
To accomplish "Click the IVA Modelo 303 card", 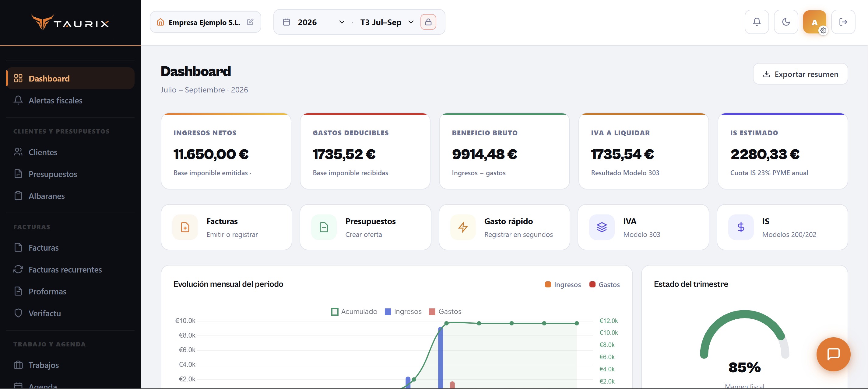I will [643, 227].
